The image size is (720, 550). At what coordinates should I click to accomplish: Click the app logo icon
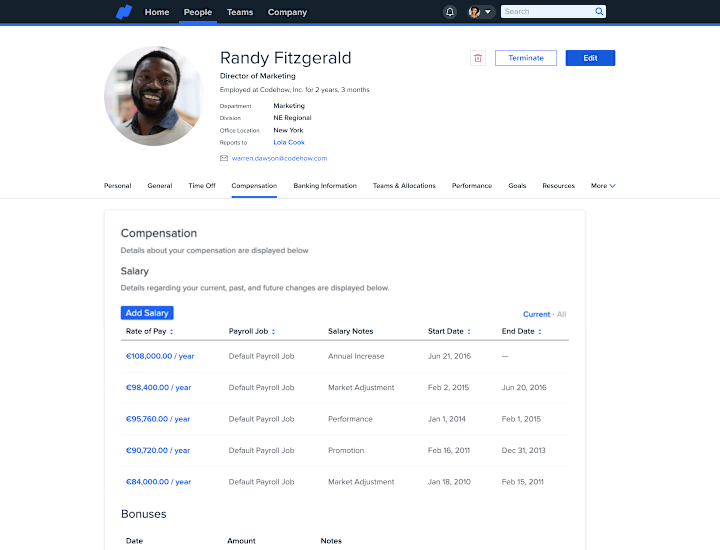[124, 12]
